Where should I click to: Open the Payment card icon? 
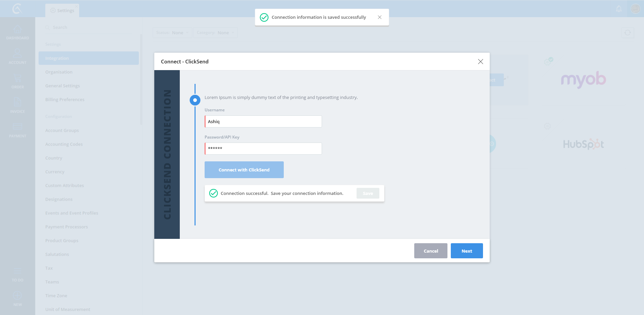coord(17,127)
